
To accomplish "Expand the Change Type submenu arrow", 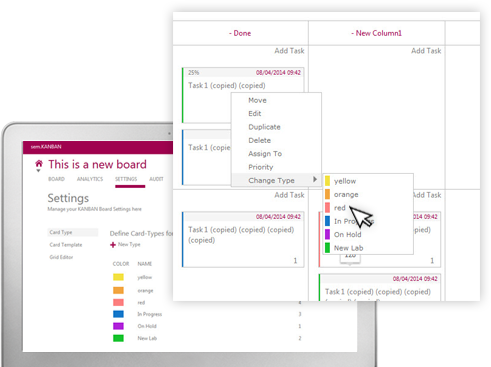I will pyautogui.click(x=315, y=179).
